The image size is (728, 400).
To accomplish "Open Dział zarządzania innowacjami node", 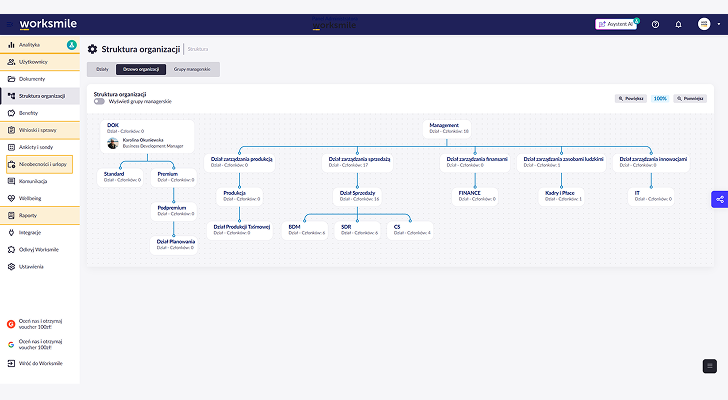I will [x=651, y=162].
